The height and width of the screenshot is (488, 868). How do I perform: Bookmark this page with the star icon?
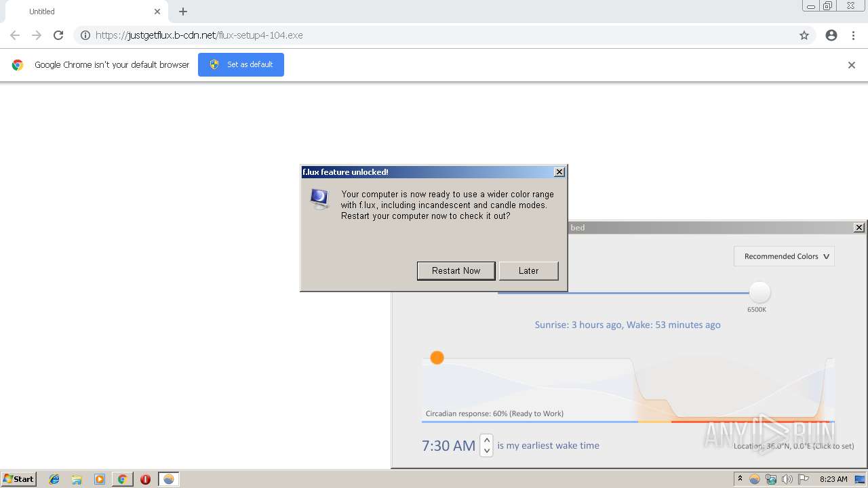coord(804,35)
